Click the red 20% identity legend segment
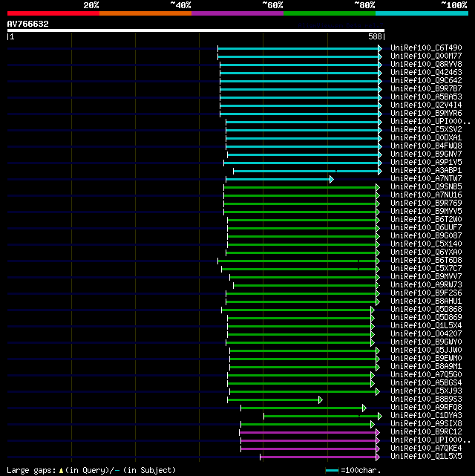This screenshot has height=476, width=475. click(53, 13)
